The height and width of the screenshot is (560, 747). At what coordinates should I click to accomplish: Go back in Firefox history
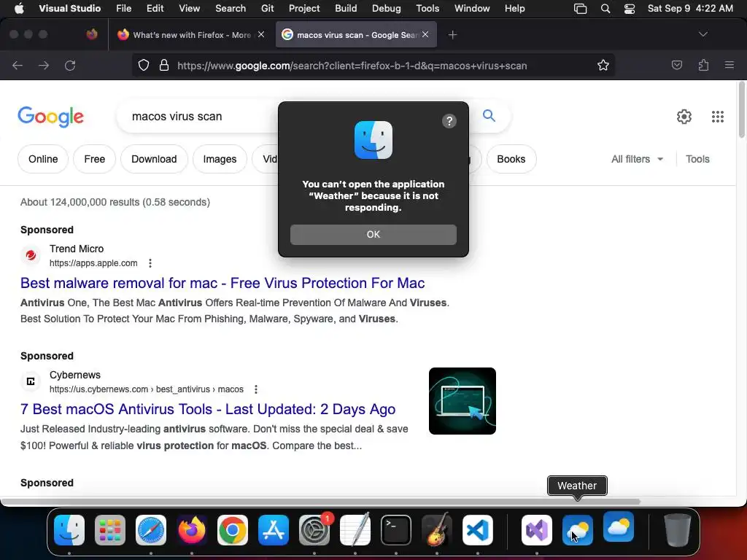coord(18,66)
